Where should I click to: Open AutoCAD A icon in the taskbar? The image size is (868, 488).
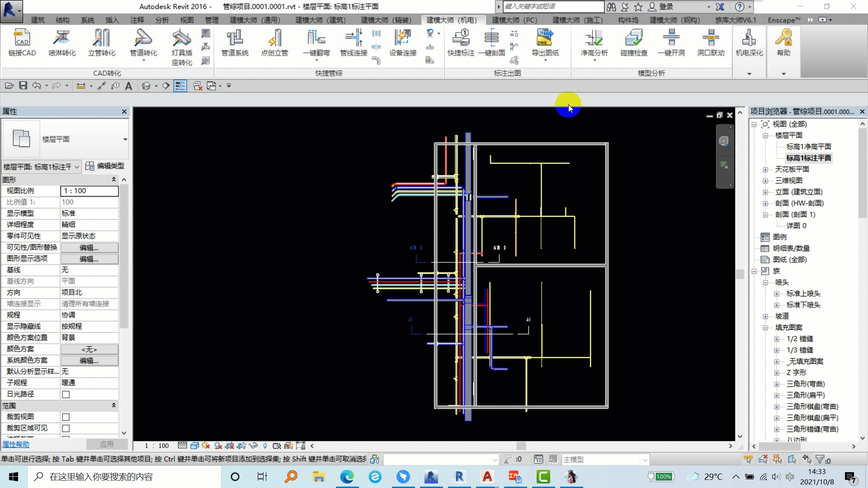tap(487, 477)
